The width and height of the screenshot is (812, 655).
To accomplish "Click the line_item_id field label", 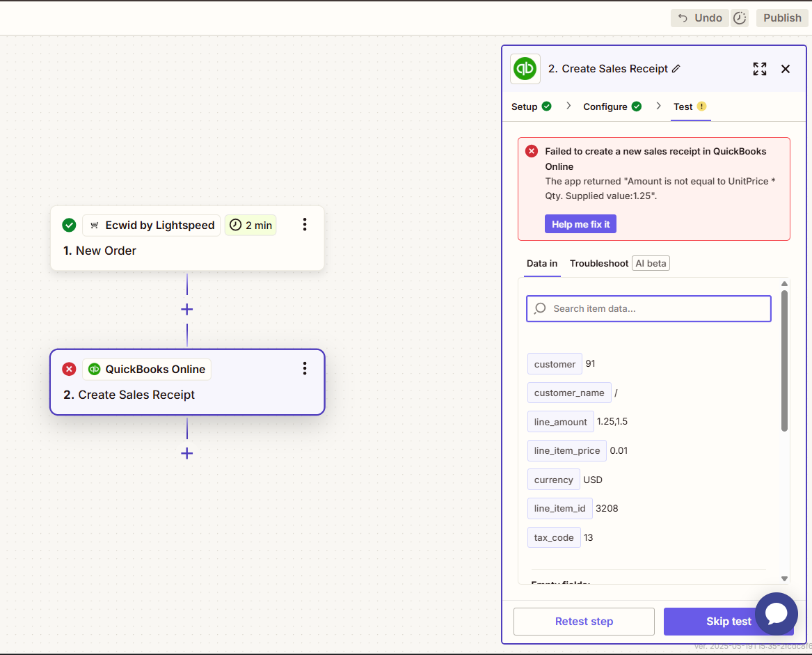I will click(x=560, y=508).
